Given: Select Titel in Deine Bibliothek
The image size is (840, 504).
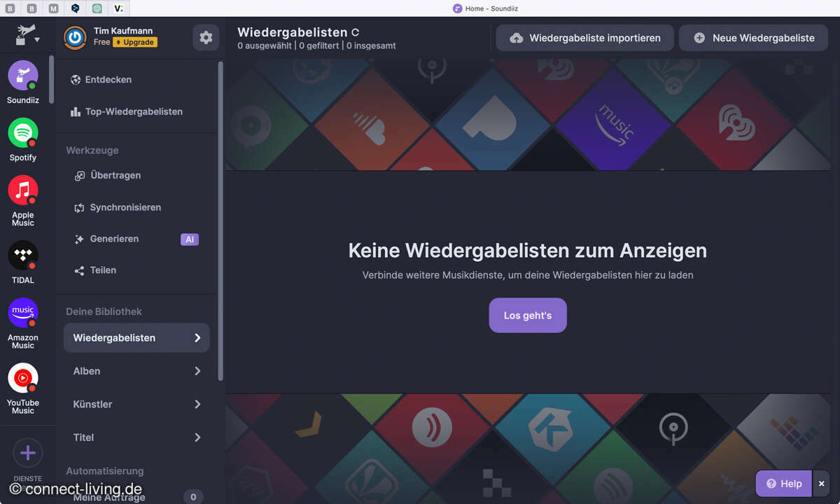Looking at the screenshot, I should click(x=136, y=437).
